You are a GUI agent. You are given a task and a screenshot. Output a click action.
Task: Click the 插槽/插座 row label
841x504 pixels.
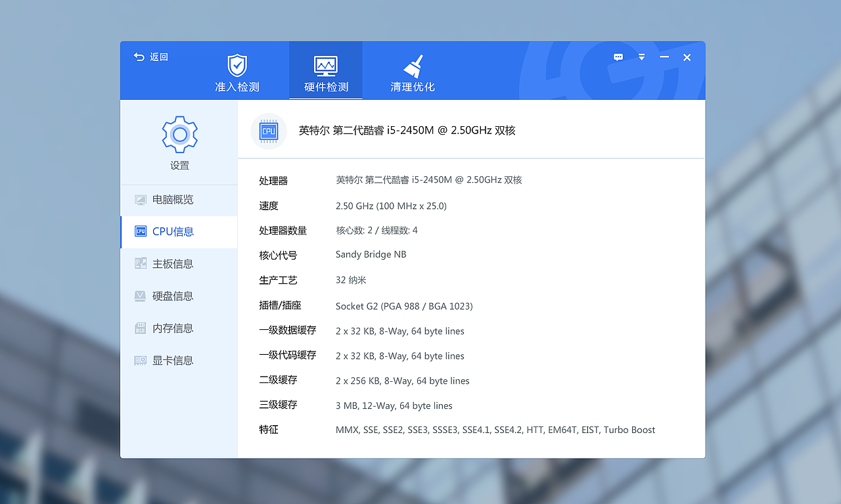click(x=280, y=306)
